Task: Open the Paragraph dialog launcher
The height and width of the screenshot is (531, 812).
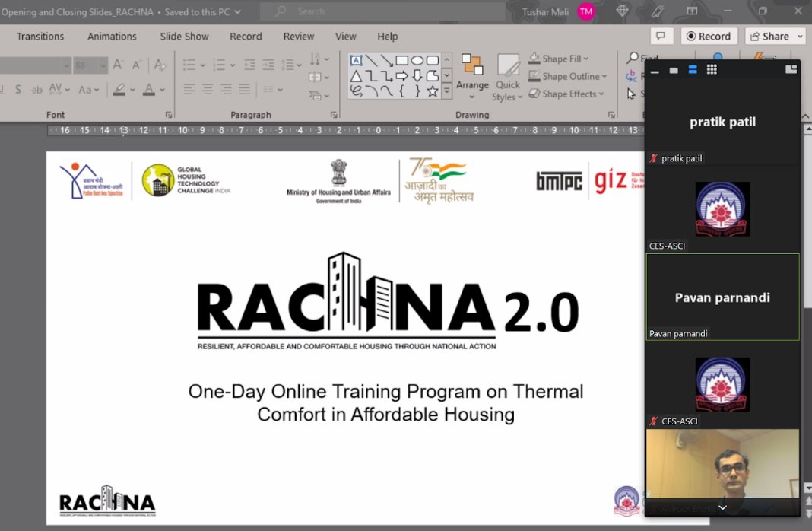Action: 334,114
